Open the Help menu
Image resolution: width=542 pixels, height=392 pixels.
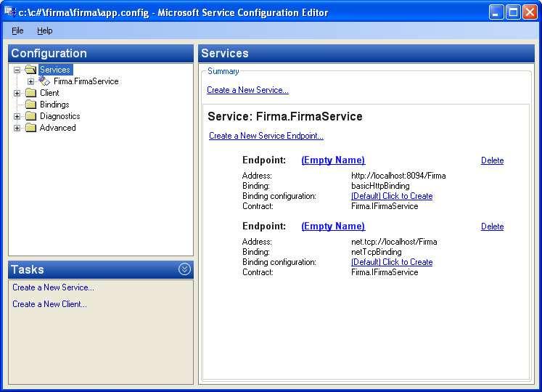click(x=44, y=30)
